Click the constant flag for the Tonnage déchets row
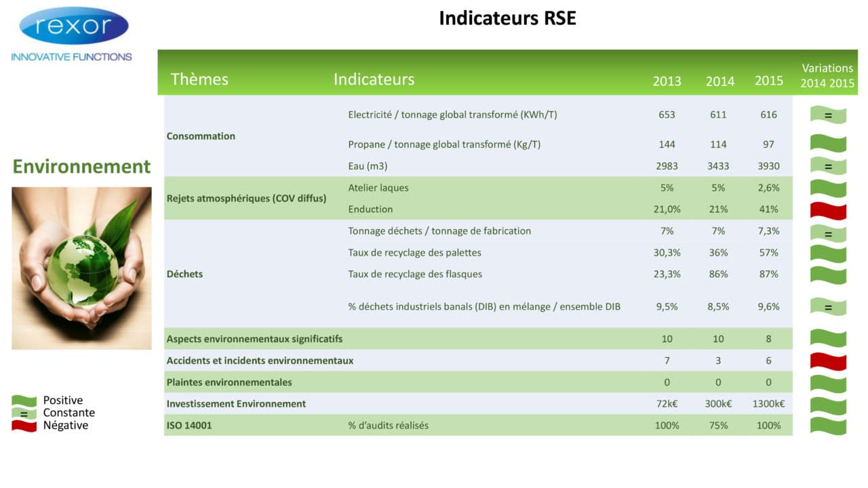This screenshot has height=488, width=868. [x=828, y=233]
